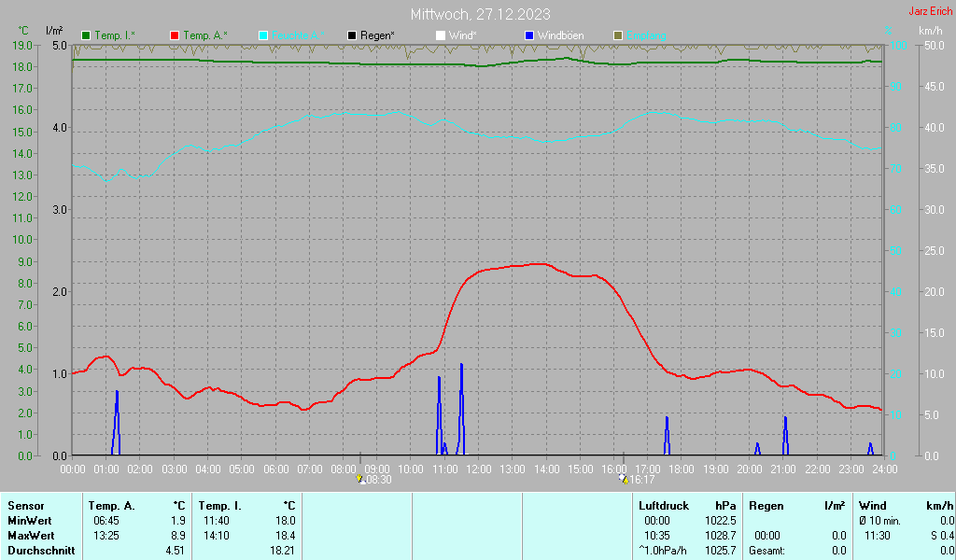Screen dimensions: 956x560
Task: Click the cyan humidity legend swatch
Action: coord(263,35)
